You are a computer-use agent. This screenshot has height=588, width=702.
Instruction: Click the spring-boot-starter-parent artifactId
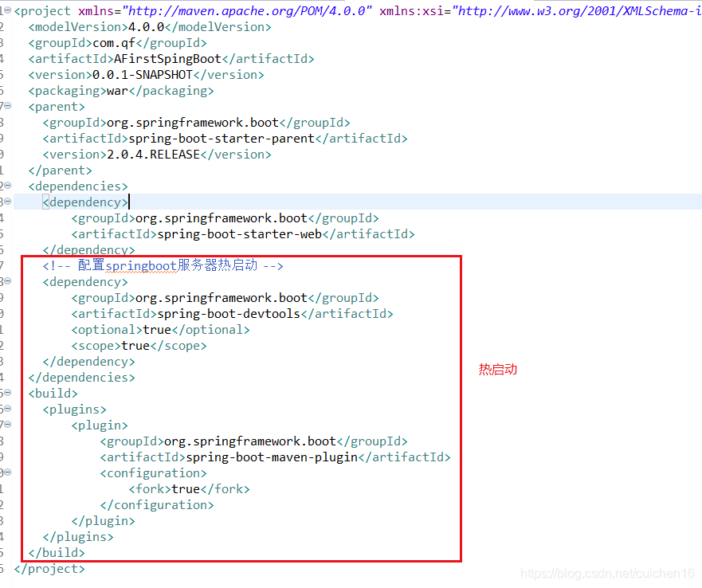pyautogui.click(x=222, y=139)
